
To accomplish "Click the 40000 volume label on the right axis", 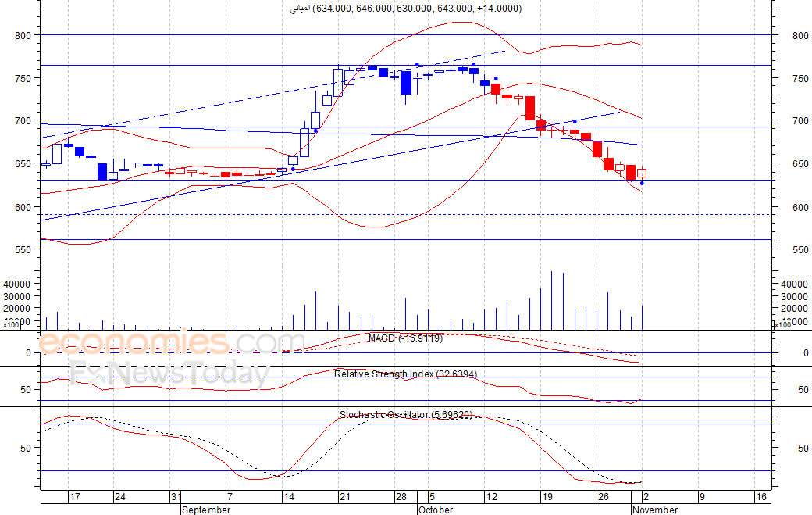I will coord(794,284).
